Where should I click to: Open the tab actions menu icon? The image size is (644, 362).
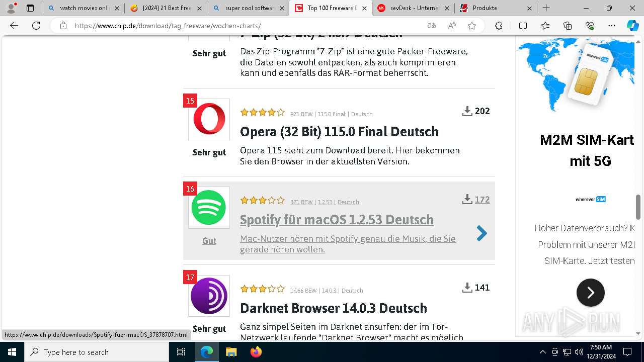pyautogui.click(x=30, y=8)
